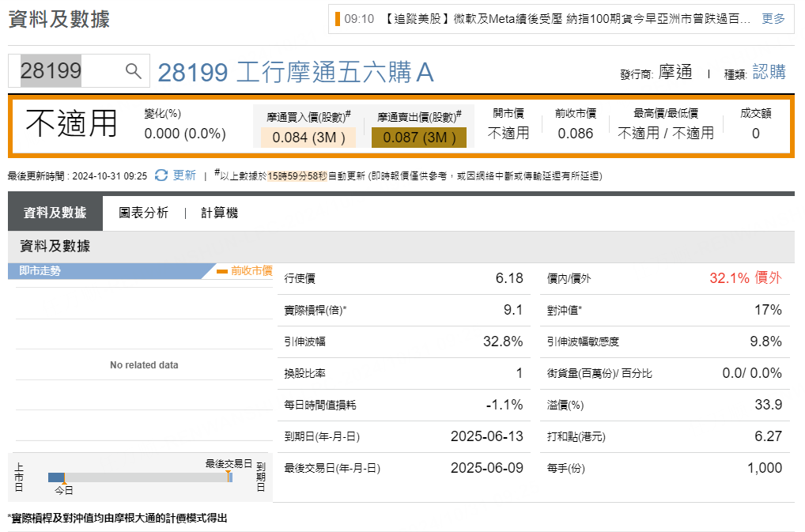The width and height of the screenshot is (805, 532).
Task: Click the 即市走勢 chart header
Action: 111,271
